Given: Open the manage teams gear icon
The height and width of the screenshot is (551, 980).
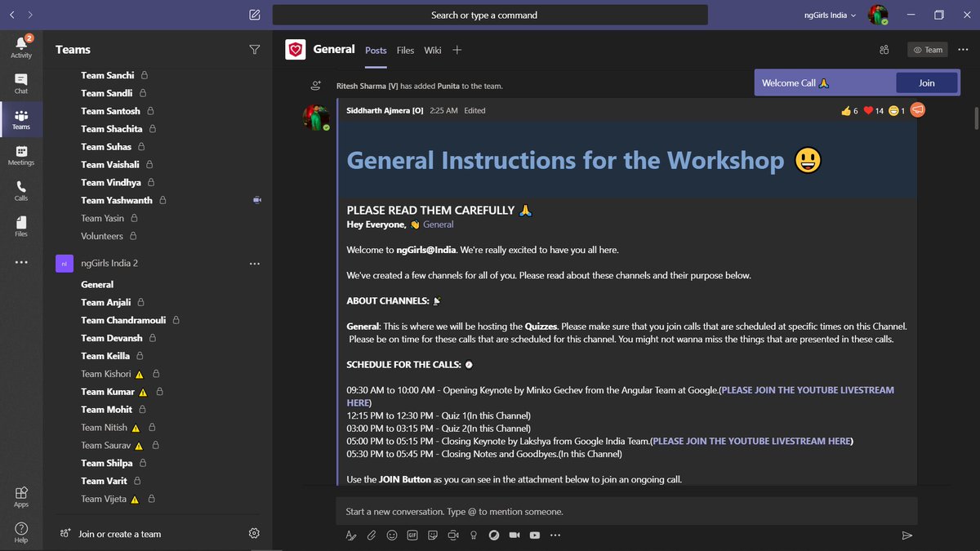Looking at the screenshot, I should 254,533.
